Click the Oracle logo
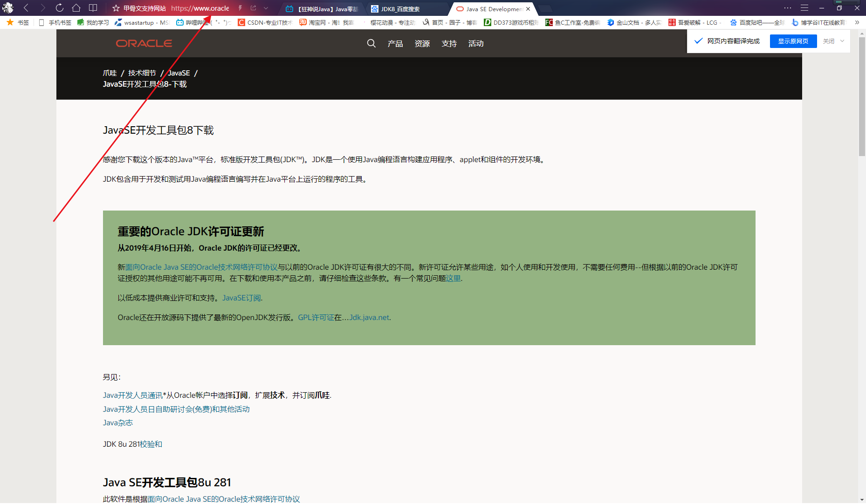The width and height of the screenshot is (866, 504). tap(144, 43)
